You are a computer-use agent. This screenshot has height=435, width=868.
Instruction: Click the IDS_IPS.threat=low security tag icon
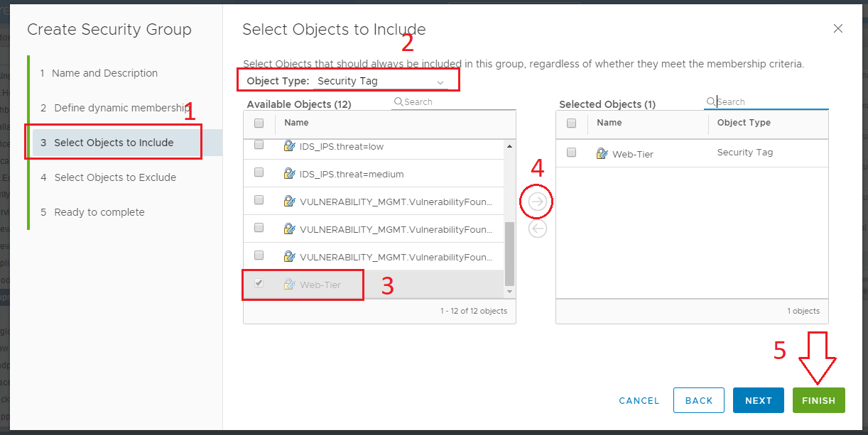pos(289,146)
